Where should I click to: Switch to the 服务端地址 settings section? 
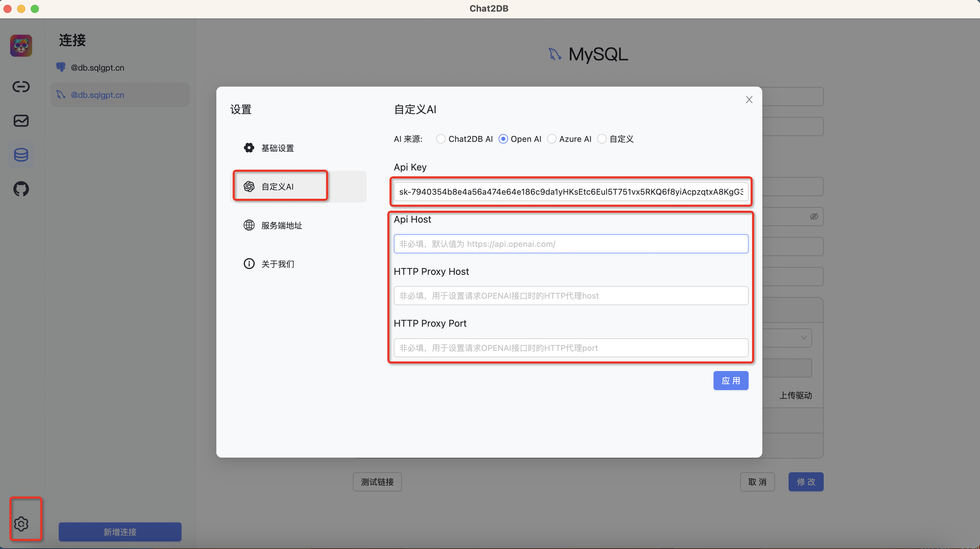point(281,225)
